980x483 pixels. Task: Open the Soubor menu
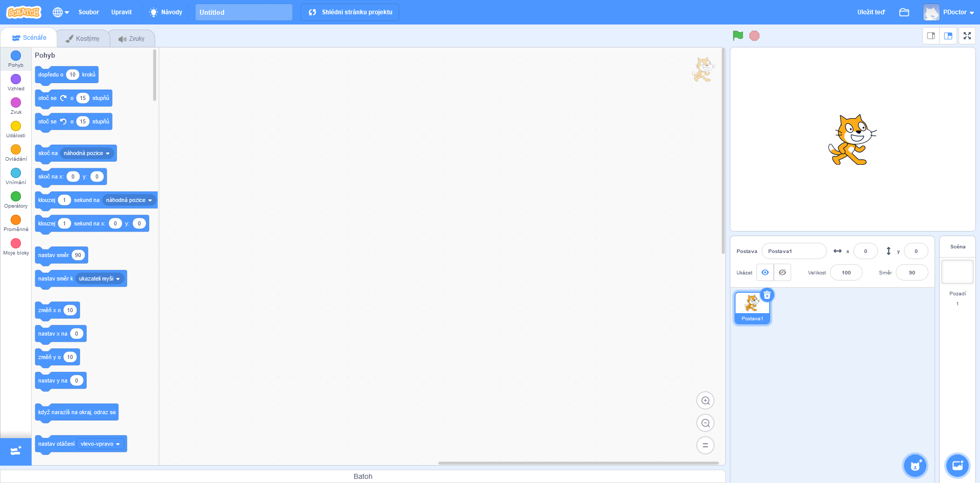pyautogui.click(x=88, y=12)
